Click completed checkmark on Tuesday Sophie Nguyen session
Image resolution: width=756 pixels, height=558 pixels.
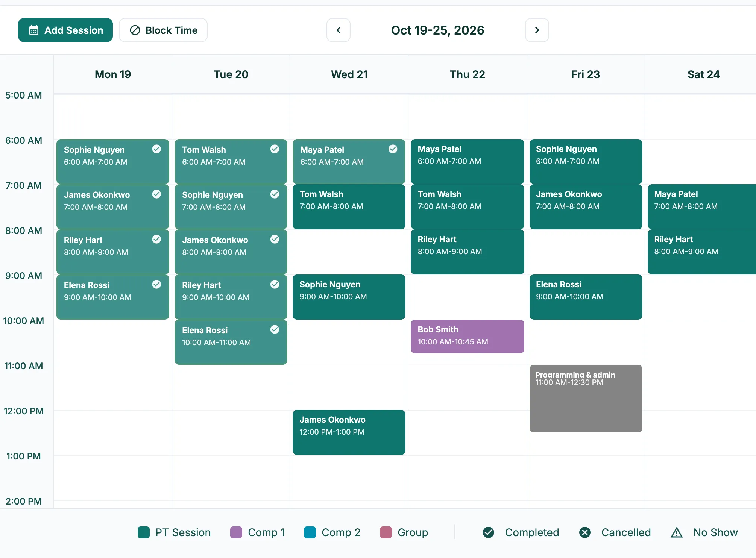coord(275,194)
